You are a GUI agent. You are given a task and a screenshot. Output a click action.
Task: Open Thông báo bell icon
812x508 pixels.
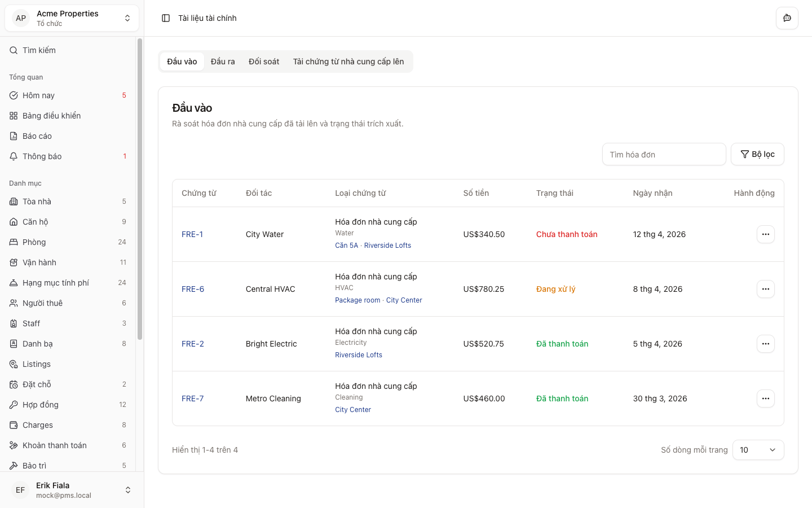click(14, 156)
